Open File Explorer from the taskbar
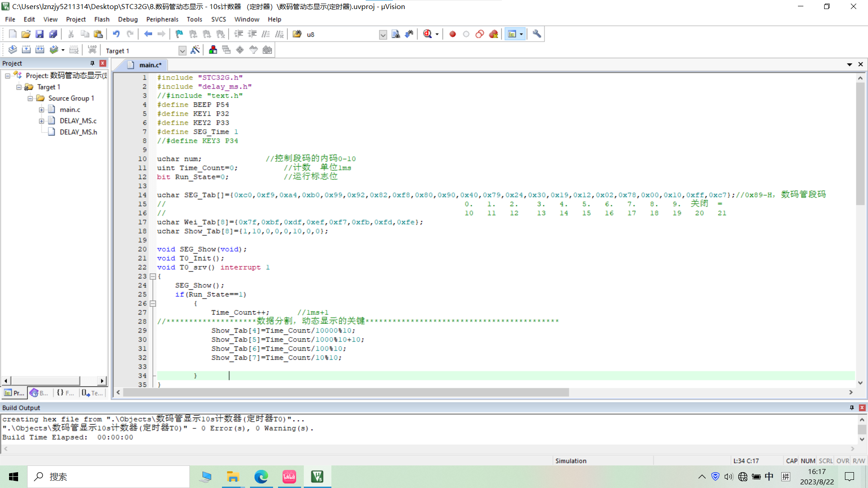 pyautogui.click(x=233, y=477)
